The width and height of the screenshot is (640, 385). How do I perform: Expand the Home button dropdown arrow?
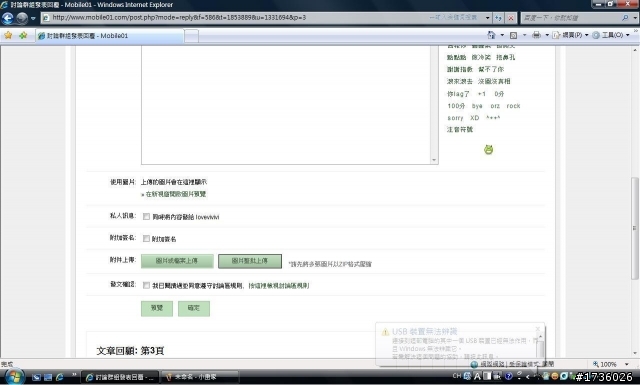coord(502,35)
